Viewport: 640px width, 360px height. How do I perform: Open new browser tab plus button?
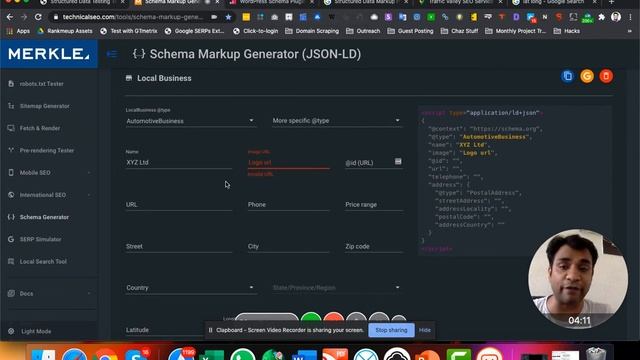(x=611, y=2)
